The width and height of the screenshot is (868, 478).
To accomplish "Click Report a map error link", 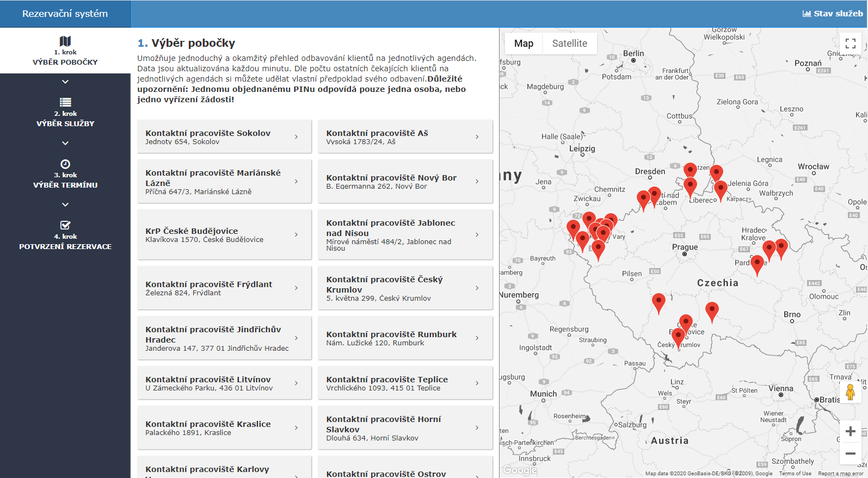I will (841, 474).
